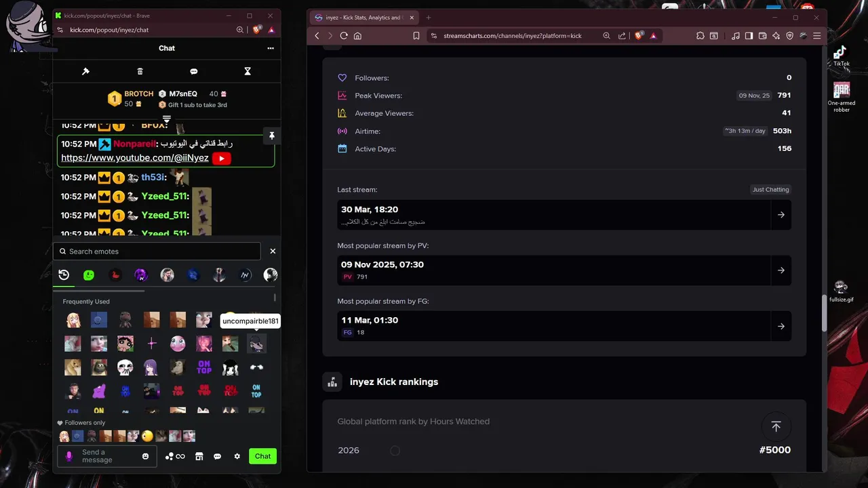Click the scroll-to-top arrow button
The width and height of the screenshot is (868, 488).
click(776, 426)
